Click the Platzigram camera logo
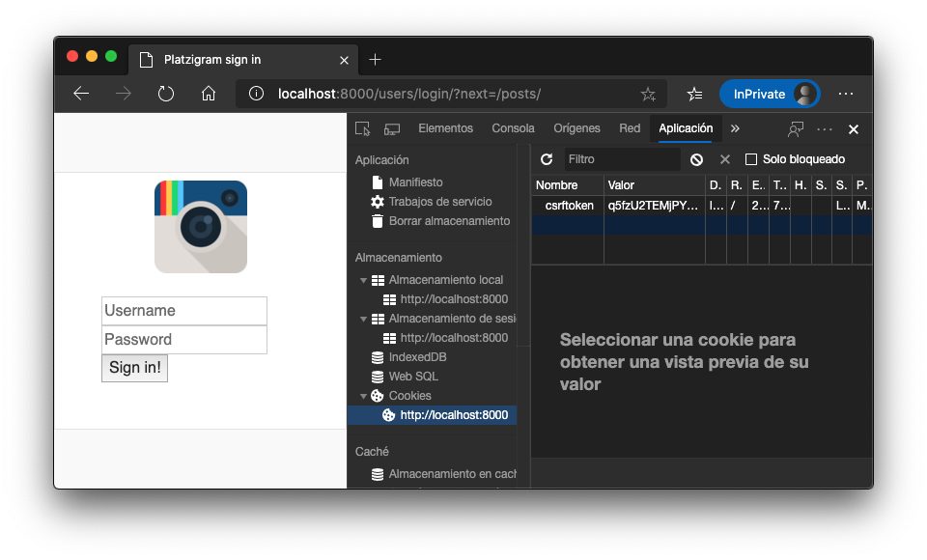 point(201,227)
